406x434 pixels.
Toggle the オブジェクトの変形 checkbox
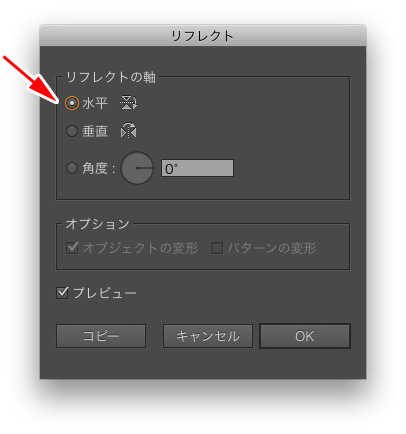(x=72, y=248)
